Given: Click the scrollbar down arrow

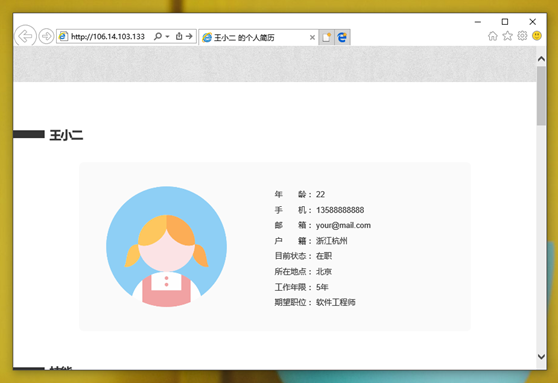Looking at the screenshot, I should [x=541, y=357].
